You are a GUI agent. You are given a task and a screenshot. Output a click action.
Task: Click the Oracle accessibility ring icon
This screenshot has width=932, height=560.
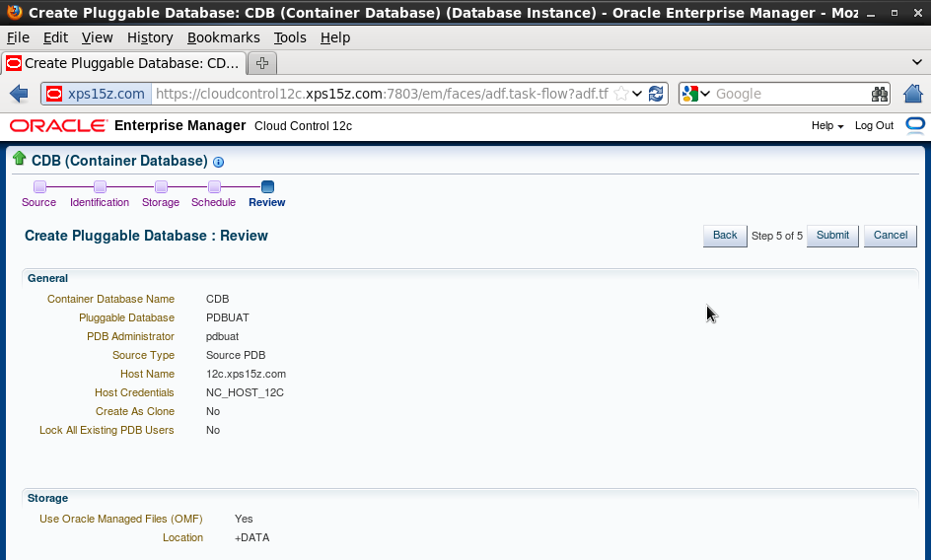(915, 125)
